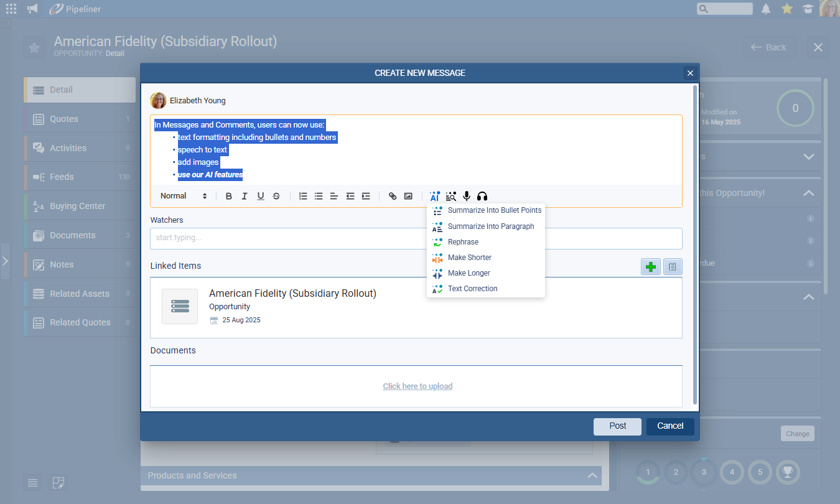840x504 pixels.
Task: Open the Detail tab
Action: pyautogui.click(x=80, y=90)
